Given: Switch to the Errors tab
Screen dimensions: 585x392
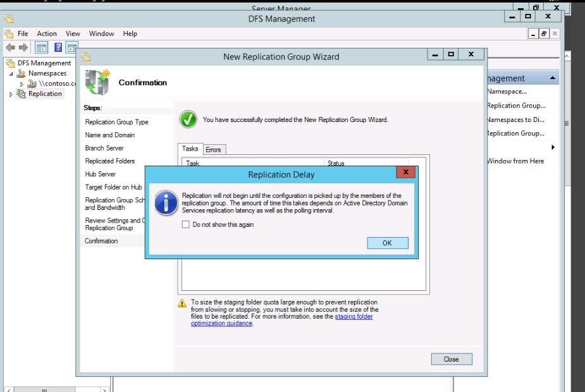Looking at the screenshot, I should (x=213, y=150).
